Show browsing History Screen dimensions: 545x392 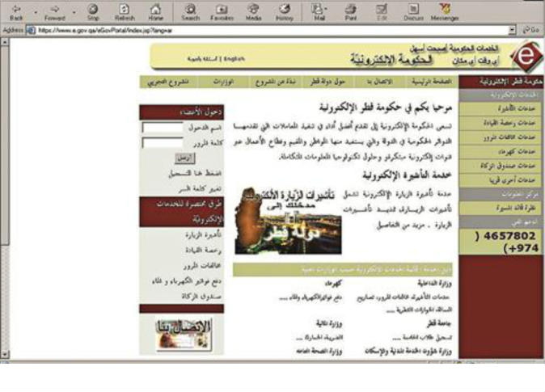[x=285, y=12]
